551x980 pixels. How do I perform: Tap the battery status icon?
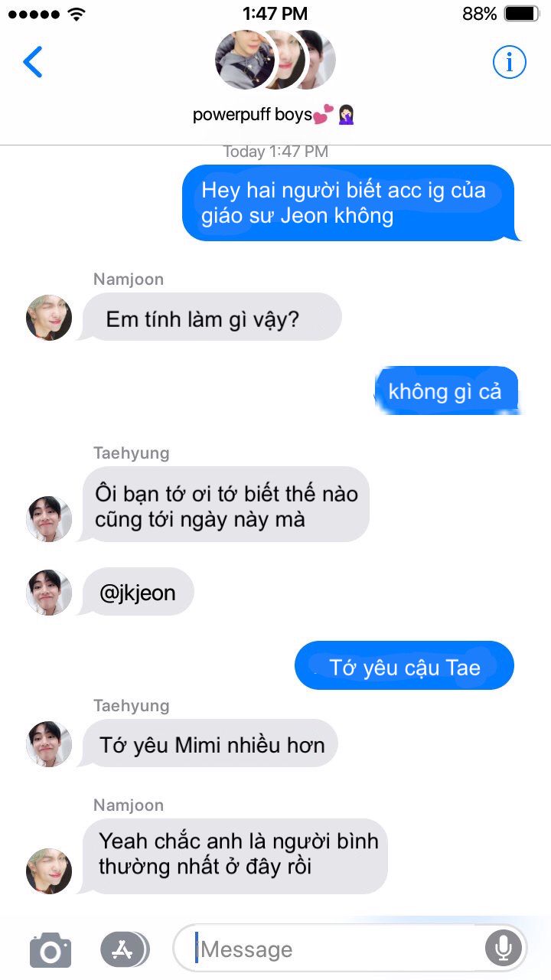coord(523,14)
